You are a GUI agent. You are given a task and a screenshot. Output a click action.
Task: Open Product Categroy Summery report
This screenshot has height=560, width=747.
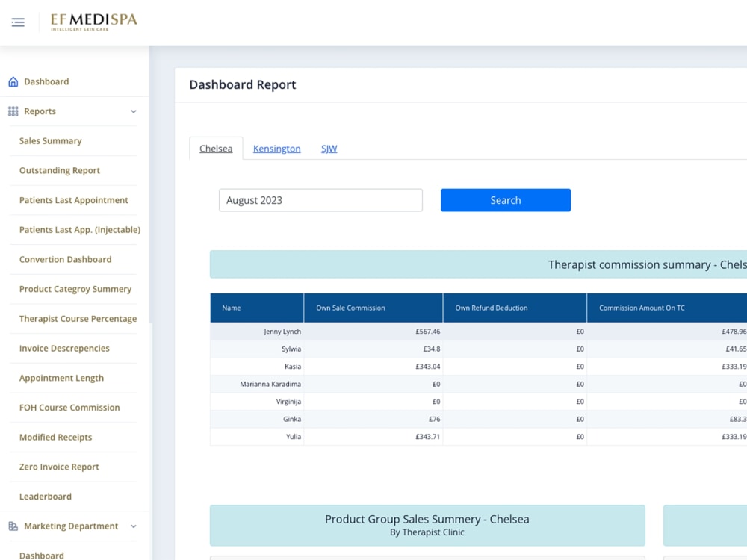(x=75, y=289)
